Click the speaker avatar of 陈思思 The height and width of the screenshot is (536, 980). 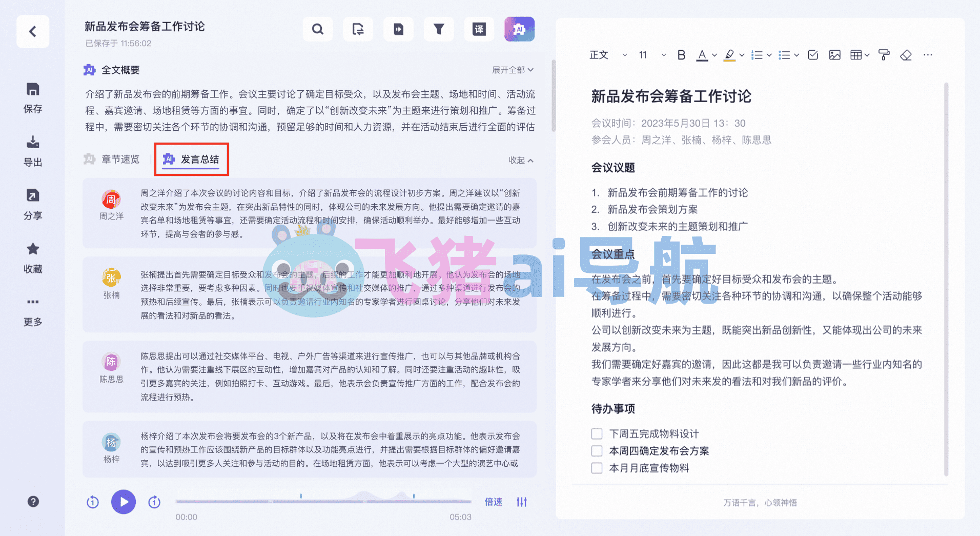coord(111,362)
